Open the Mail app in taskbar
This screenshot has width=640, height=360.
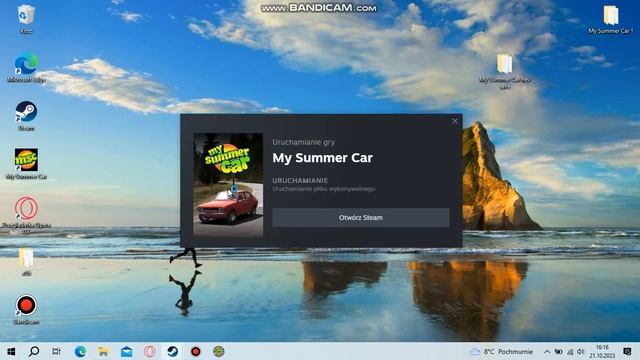coord(127,351)
